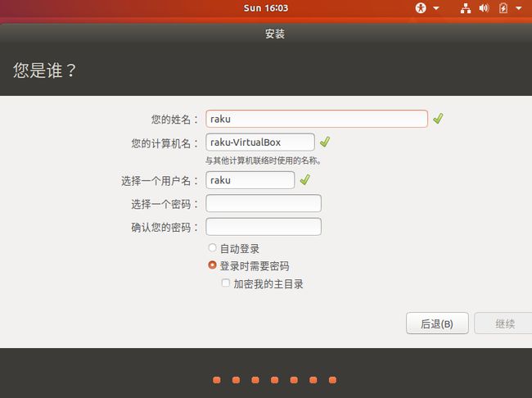Click the 选择一个密码 password field
The image size is (532, 398).
click(264, 203)
